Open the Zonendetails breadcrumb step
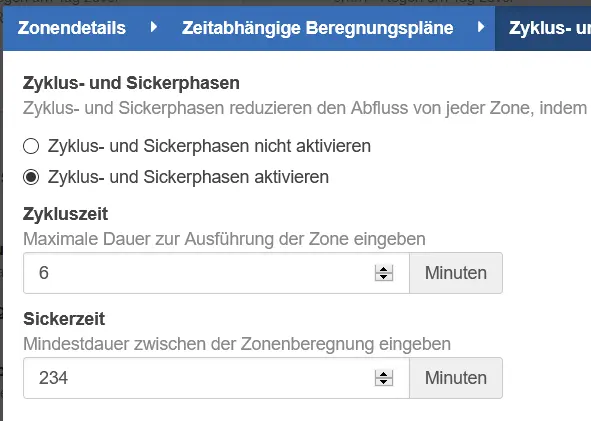Screen dimensions: 591x421 pos(72,28)
